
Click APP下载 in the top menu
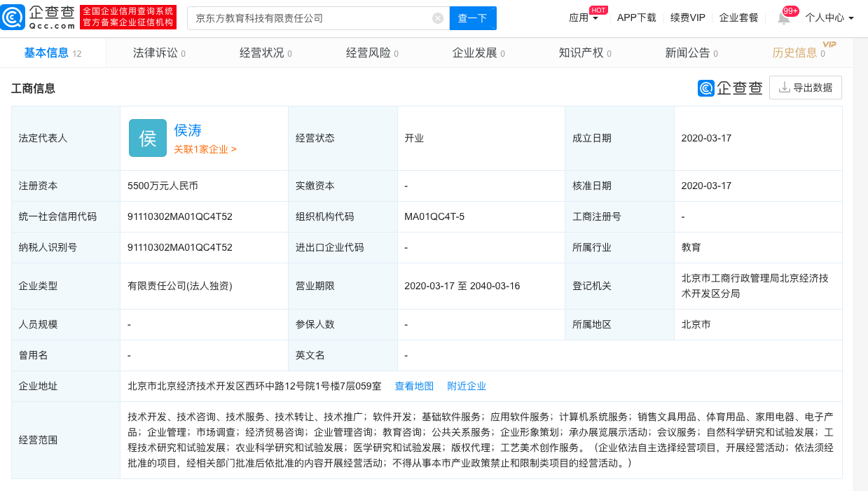coord(636,18)
